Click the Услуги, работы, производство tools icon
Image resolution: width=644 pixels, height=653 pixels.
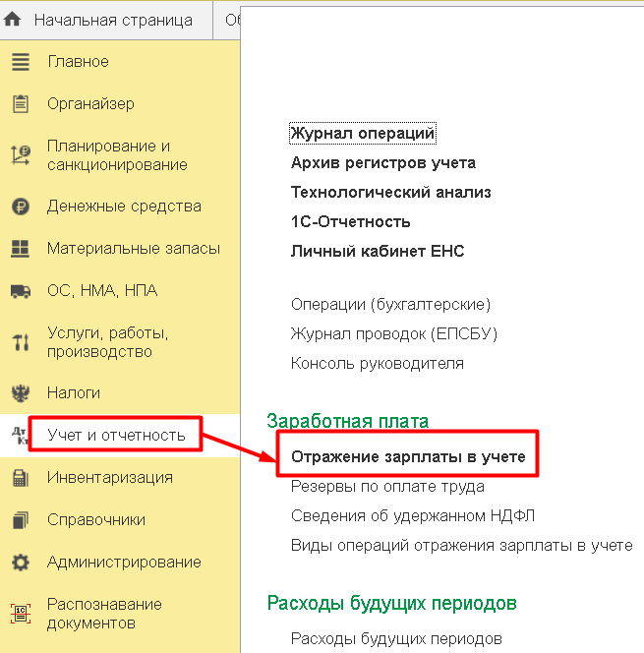tap(21, 342)
